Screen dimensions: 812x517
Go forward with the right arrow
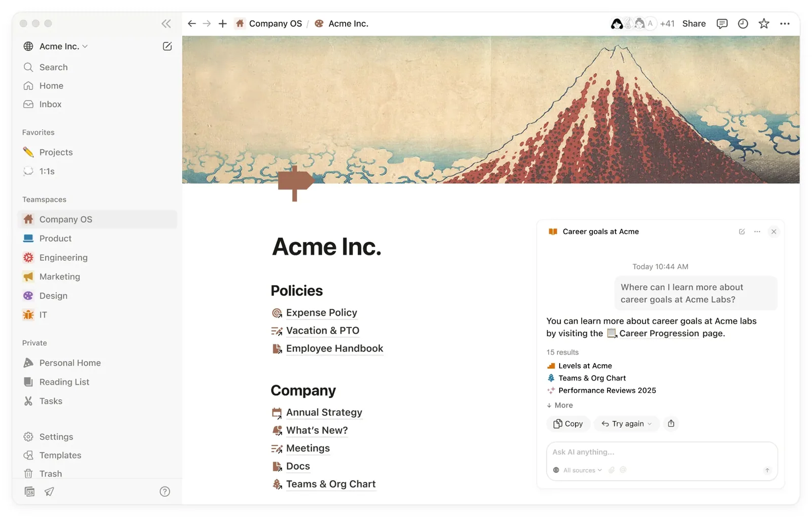click(207, 23)
